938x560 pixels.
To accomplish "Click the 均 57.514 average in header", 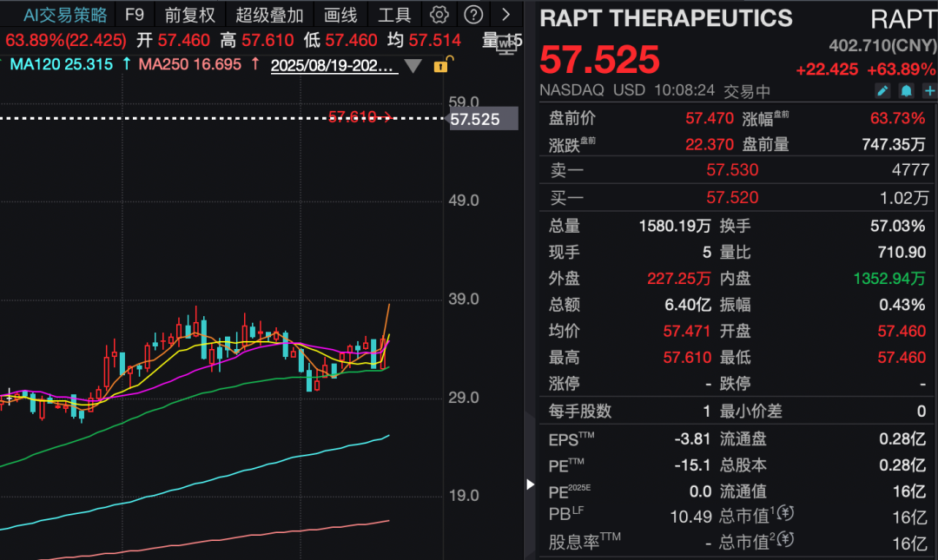I will (424, 40).
